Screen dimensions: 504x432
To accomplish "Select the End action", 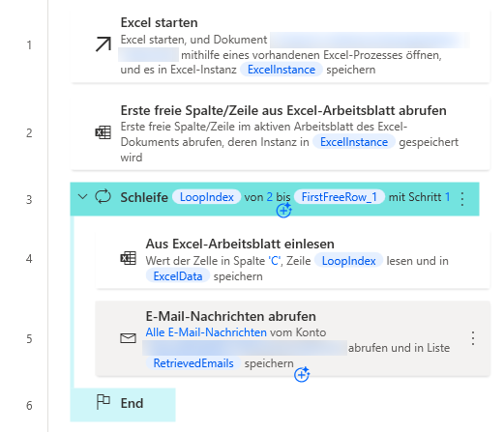I will point(123,405).
